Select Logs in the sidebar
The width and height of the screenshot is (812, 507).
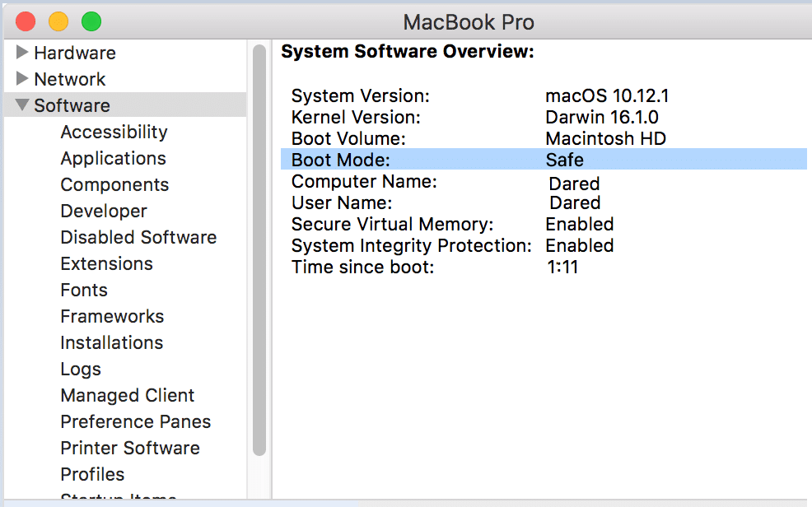tap(81, 369)
